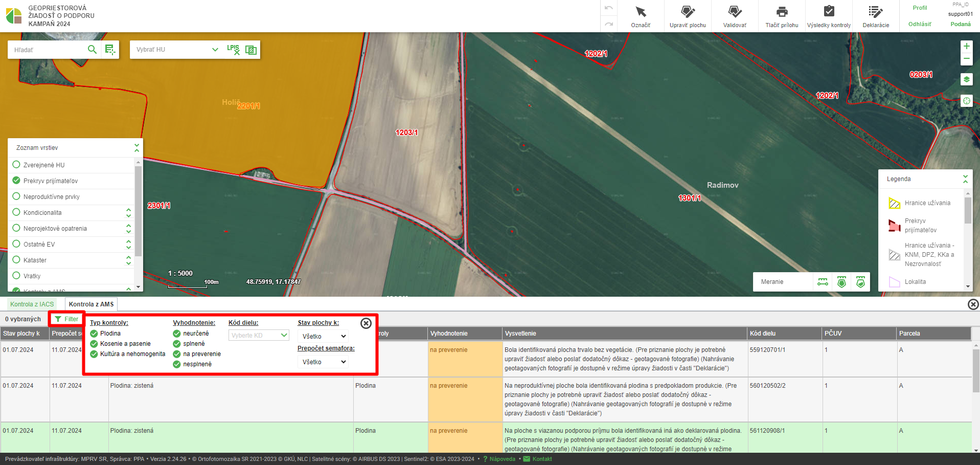Uncheck the splnené evaluation filter
The width and height of the screenshot is (980, 465).
(x=177, y=344)
